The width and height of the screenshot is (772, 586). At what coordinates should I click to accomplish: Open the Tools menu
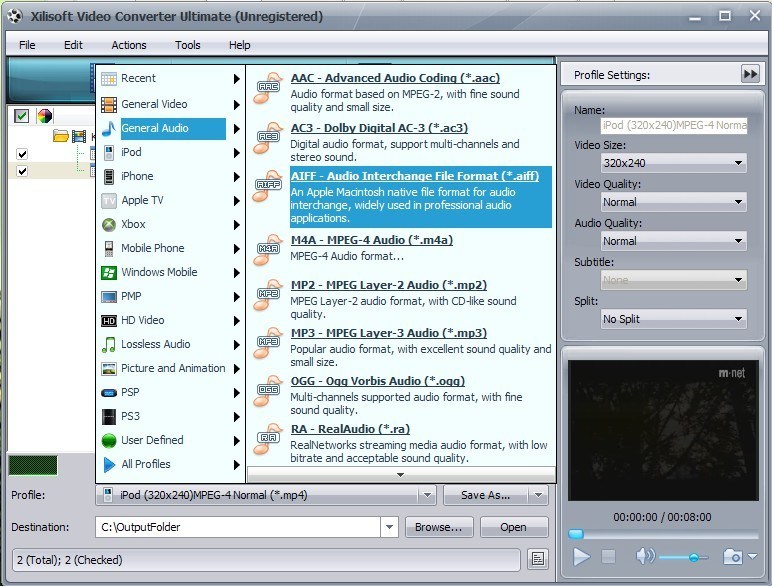(188, 45)
